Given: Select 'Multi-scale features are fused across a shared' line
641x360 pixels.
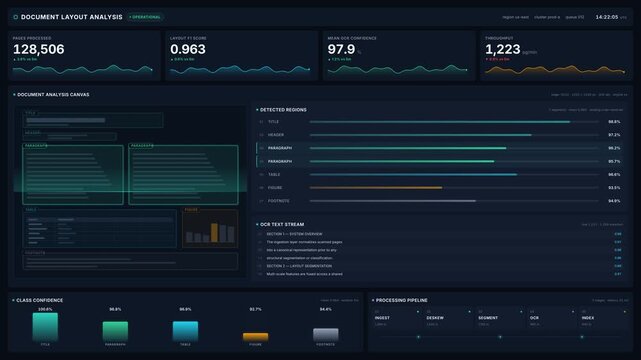Looking at the screenshot, I should pyautogui.click(x=440, y=274).
